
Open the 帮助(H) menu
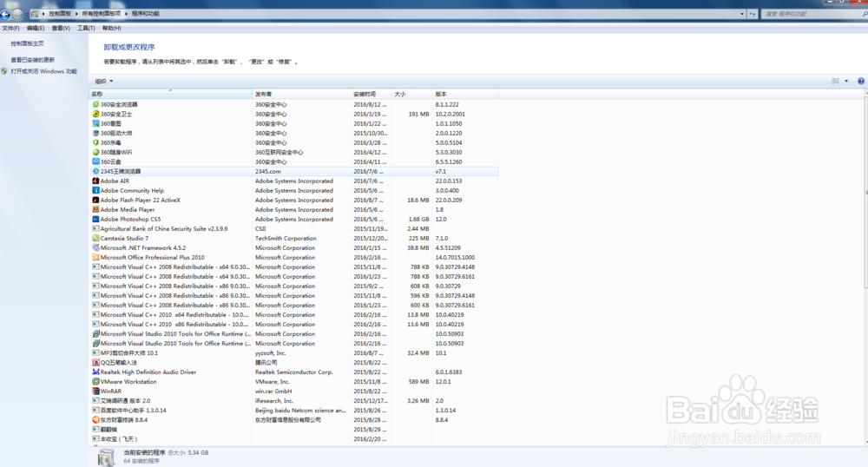[111, 29]
